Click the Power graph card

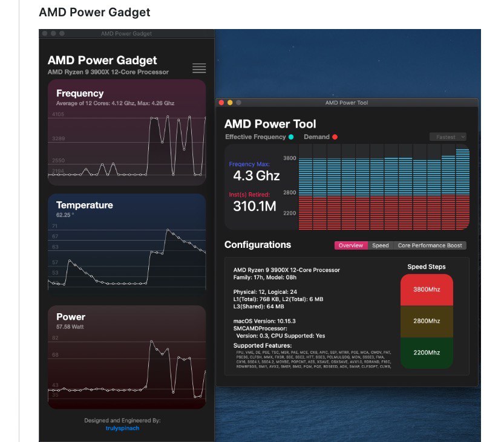126,357
